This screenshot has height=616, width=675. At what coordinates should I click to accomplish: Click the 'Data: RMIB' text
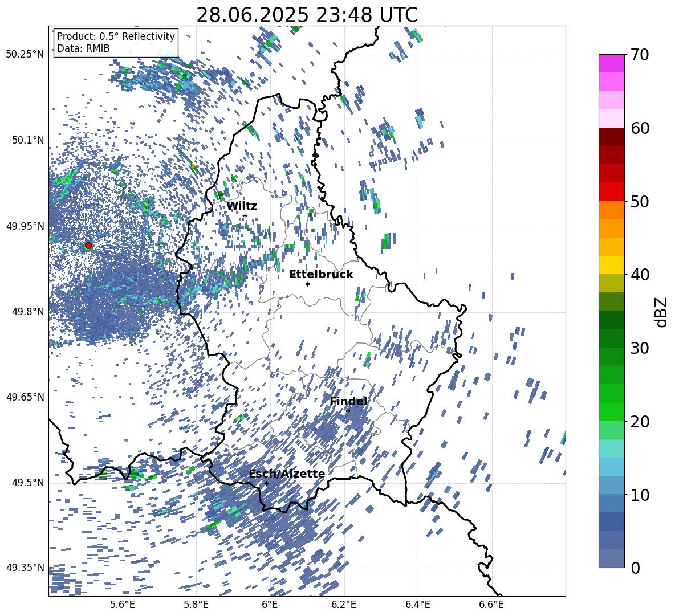(83, 48)
